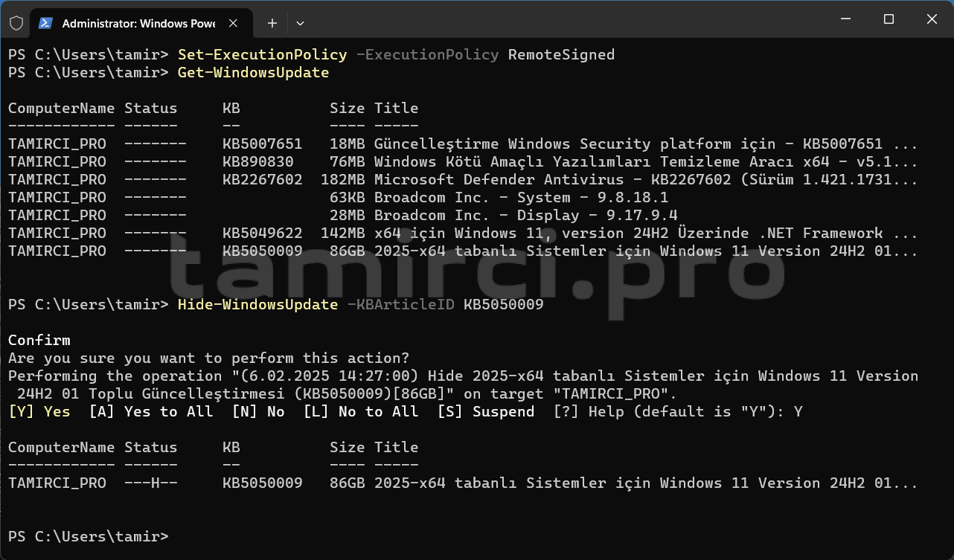The image size is (954, 560).
Task: Click the shield icon in the title bar
Action: point(16,22)
